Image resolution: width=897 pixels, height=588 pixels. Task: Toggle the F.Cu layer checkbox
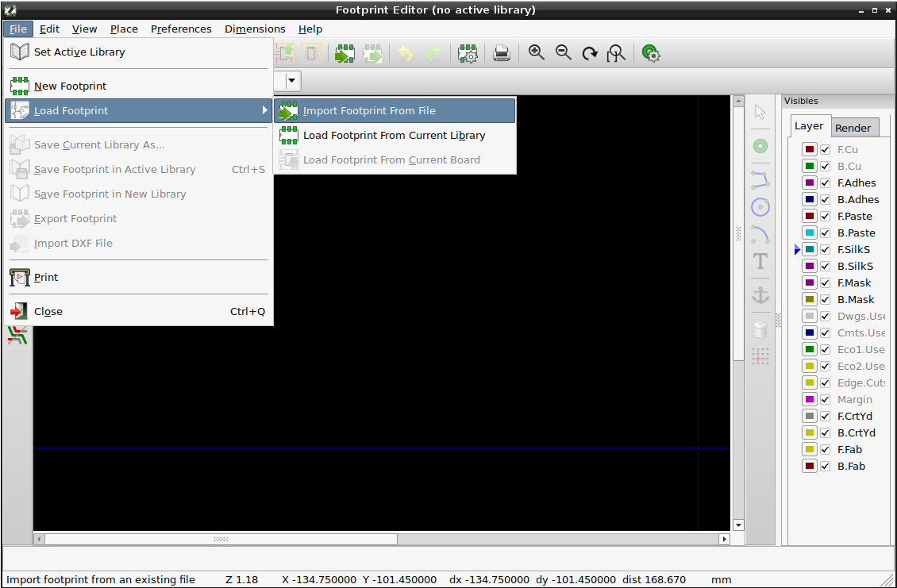pyautogui.click(x=825, y=150)
